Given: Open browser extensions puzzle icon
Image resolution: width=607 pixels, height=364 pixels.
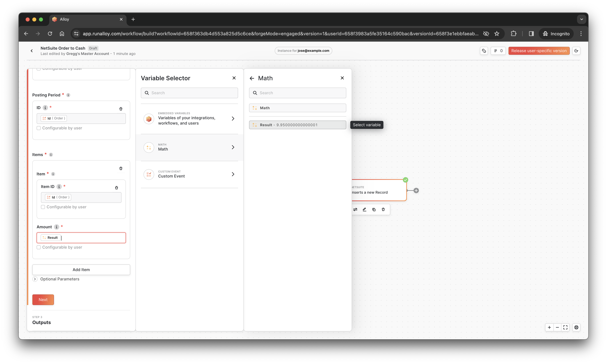Looking at the screenshot, I should point(514,34).
